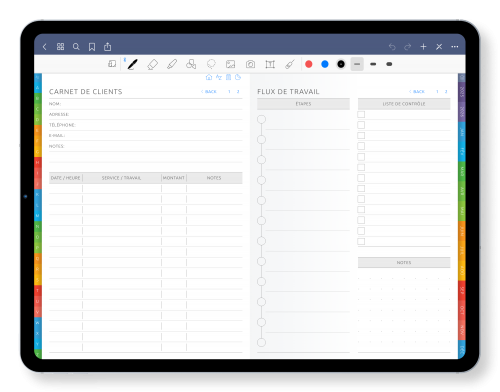500x392 pixels.
Task: Select the Text box tool
Action: click(270, 64)
